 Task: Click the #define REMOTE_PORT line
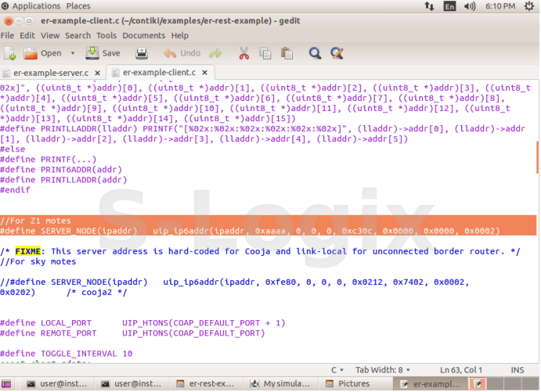pos(132,333)
